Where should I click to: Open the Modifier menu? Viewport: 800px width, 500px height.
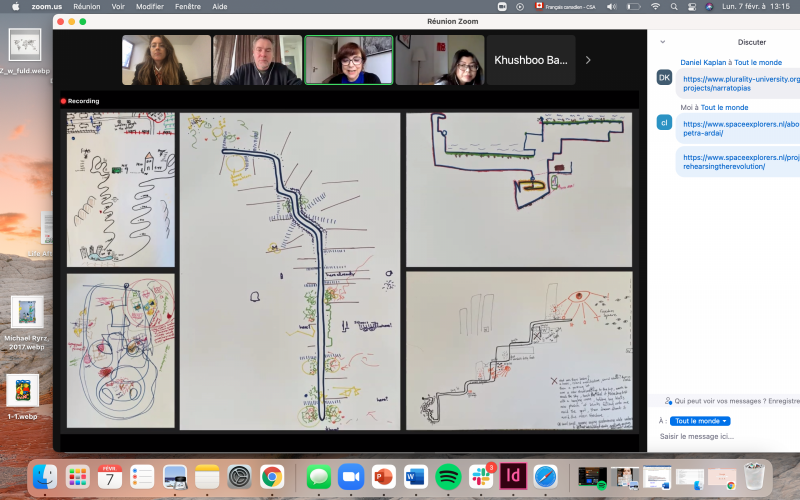coord(150,7)
